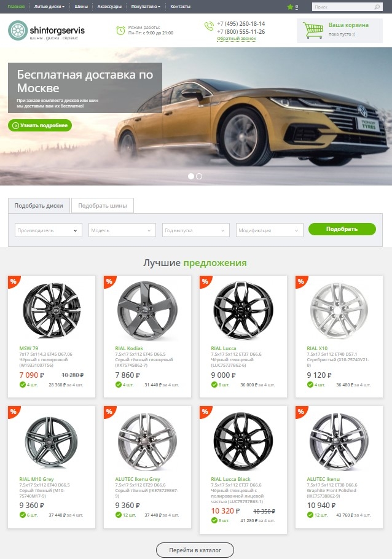The image size is (392, 559).
Task: Click the RIAL Lucca wheel image
Action: [x=243, y=310]
